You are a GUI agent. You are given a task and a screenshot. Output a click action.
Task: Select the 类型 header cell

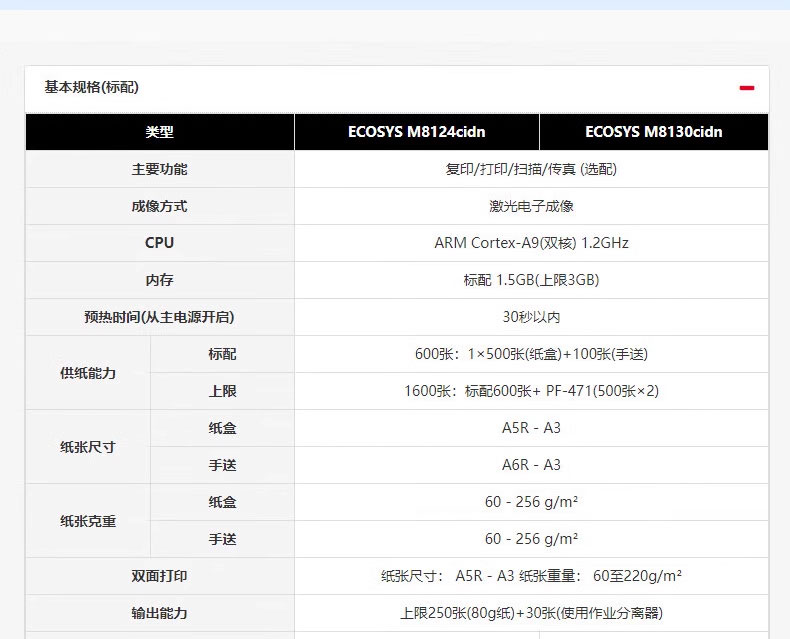[x=159, y=132]
